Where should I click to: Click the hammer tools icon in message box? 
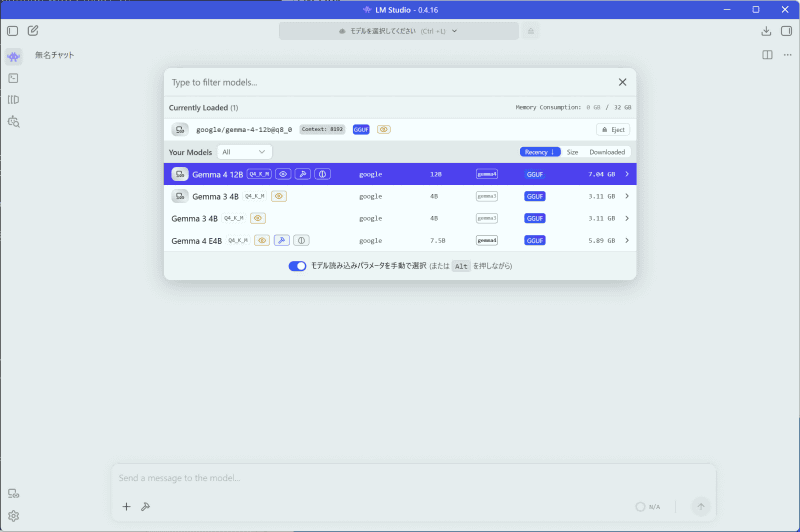[x=145, y=506]
